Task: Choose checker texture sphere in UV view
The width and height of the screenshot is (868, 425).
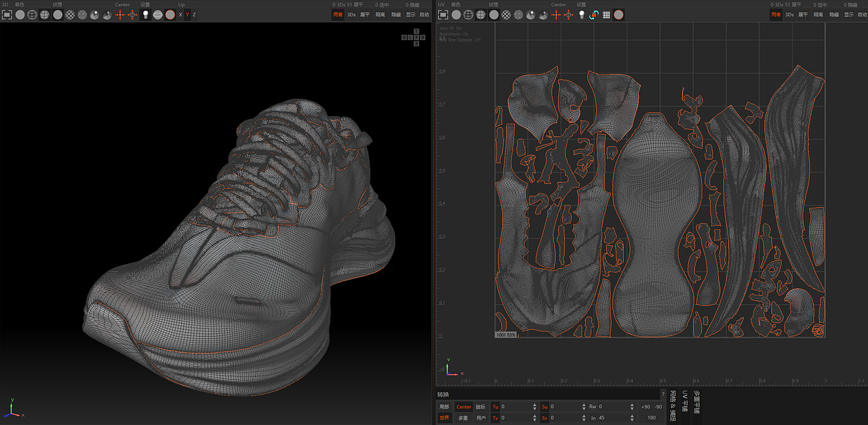Action: (506, 14)
